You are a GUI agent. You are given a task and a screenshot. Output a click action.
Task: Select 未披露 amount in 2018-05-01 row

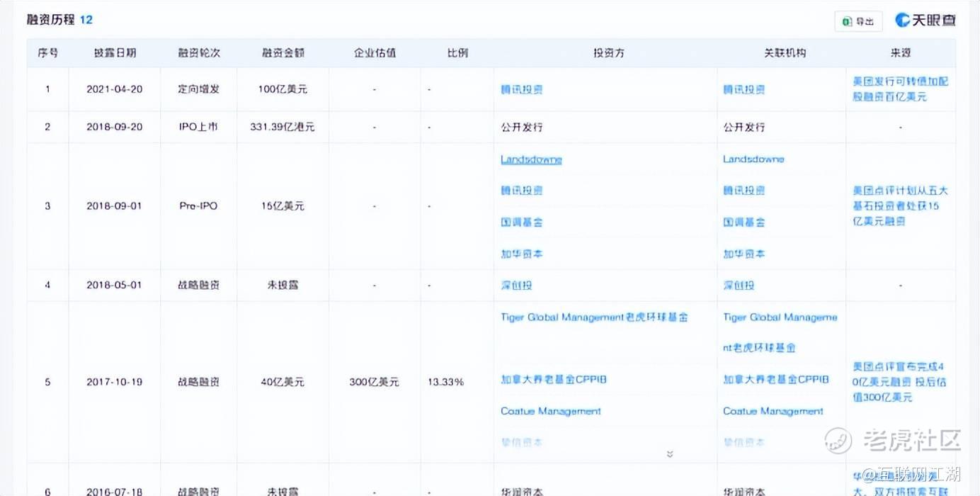(283, 285)
